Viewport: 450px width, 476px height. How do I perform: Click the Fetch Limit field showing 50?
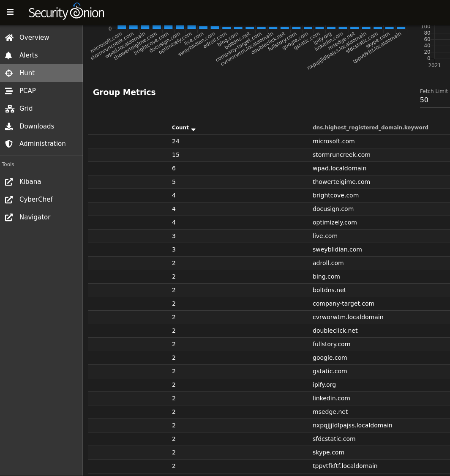click(x=434, y=100)
